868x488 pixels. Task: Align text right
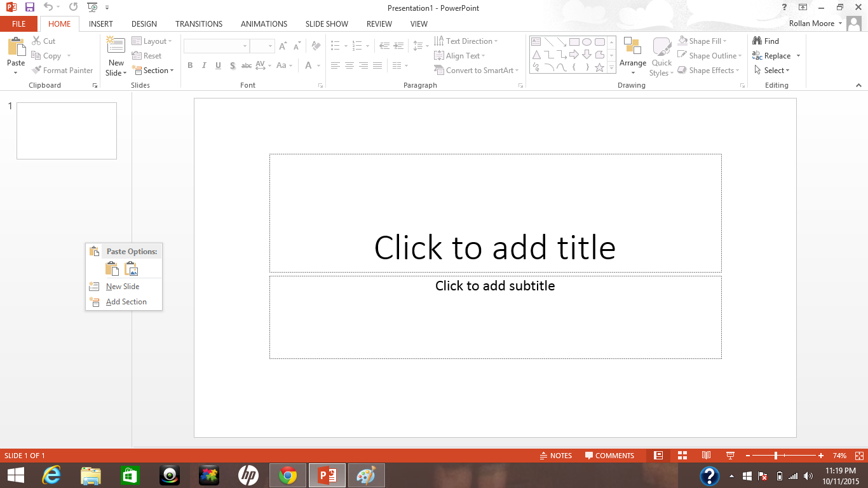pyautogui.click(x=363, y=65)
